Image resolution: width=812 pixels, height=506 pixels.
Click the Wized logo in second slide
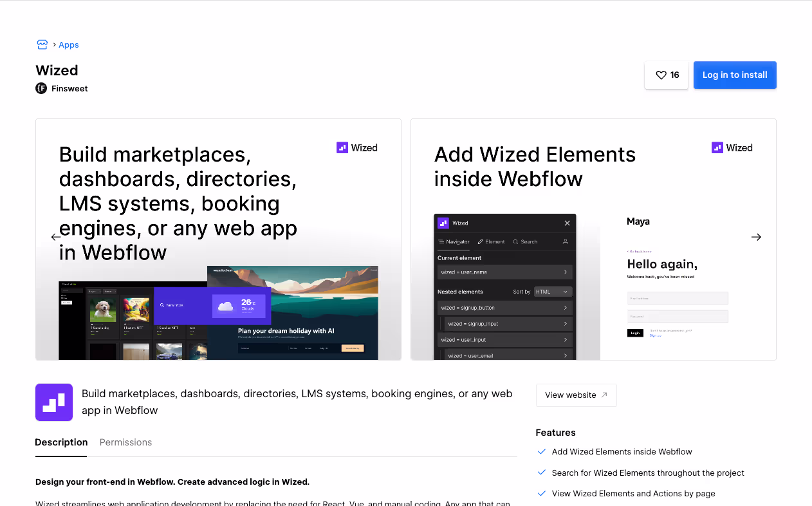pos(732,147)
